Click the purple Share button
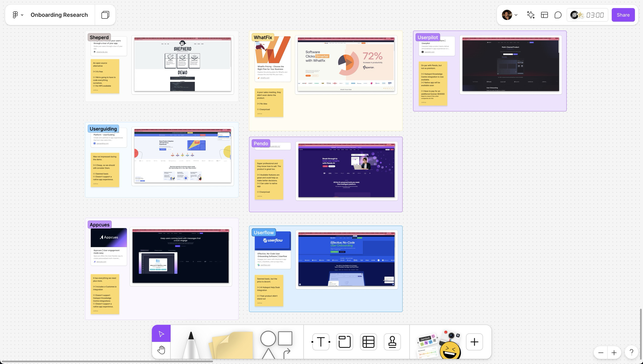Viewport: 643px width, 364px height. [623, 15]
